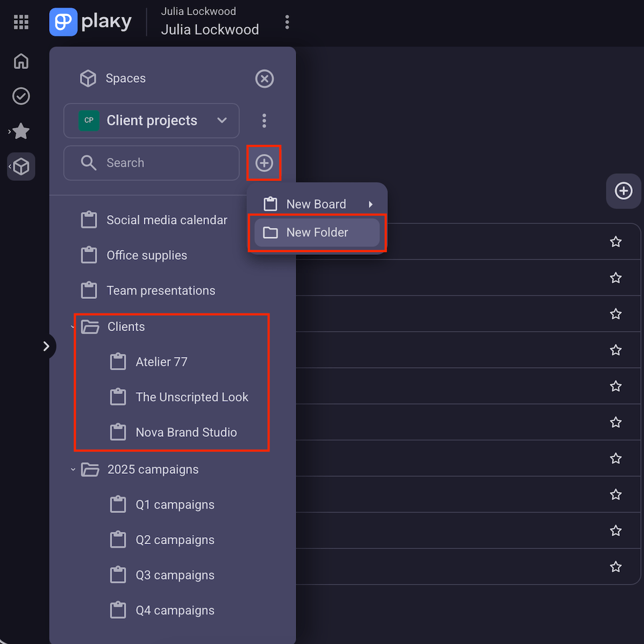The image size is (644, 644).
Task: Click the add button next to Search
Action: point(264,163)
